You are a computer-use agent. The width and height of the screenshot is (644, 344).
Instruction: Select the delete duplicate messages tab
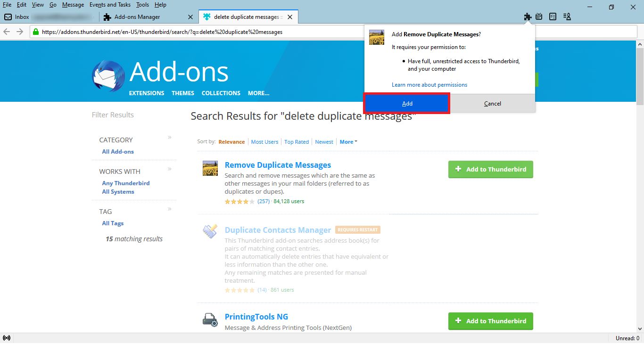pyautogui.click(x=248, y=17)
